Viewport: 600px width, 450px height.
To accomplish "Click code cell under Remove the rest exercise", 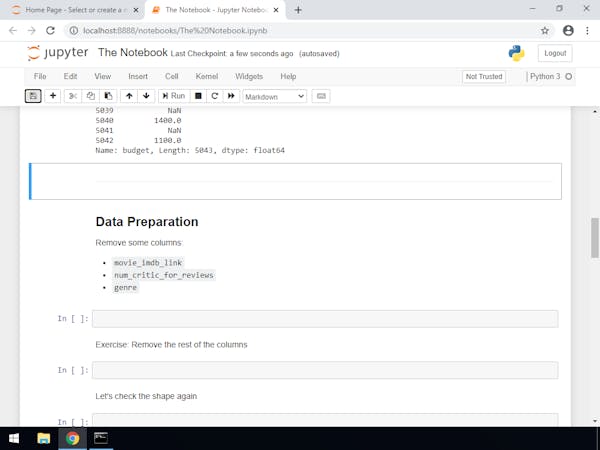I will coord(325,370).
